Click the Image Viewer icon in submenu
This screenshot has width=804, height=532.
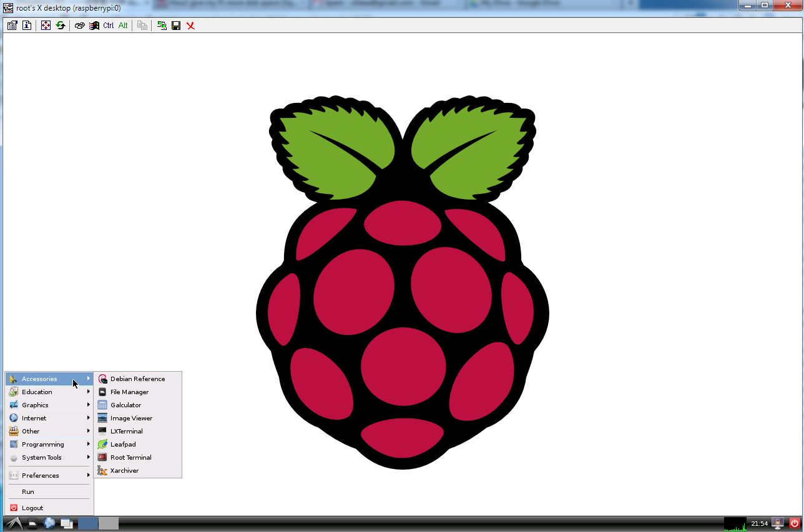103,418
